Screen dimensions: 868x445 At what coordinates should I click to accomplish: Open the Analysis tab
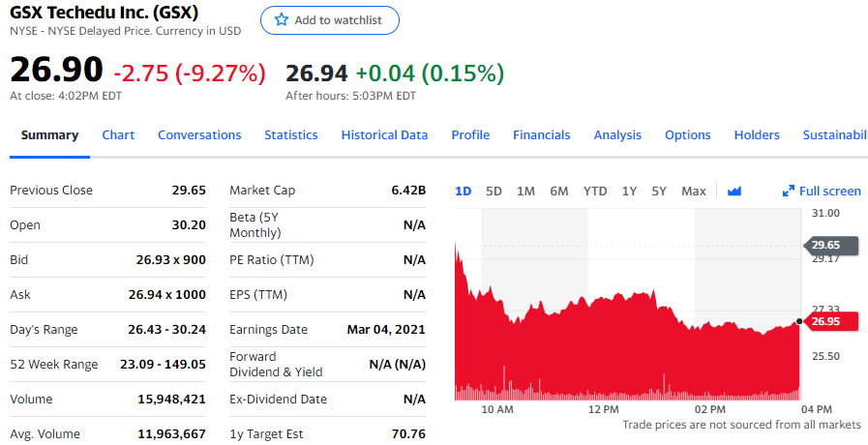pos(617,135)
